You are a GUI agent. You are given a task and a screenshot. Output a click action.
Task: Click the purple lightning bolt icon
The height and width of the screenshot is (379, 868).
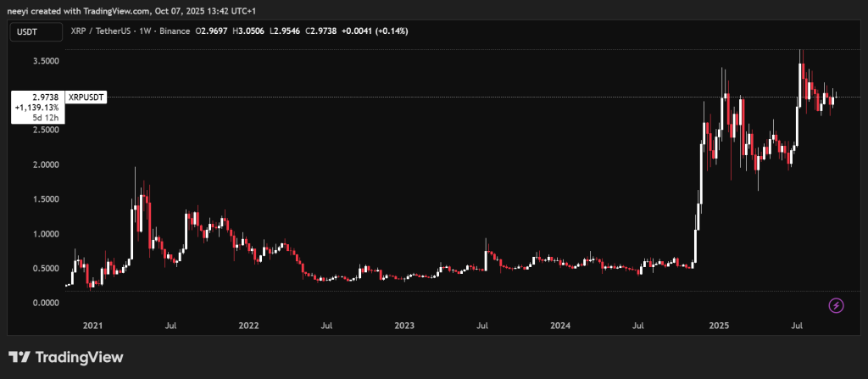(837, 305)
